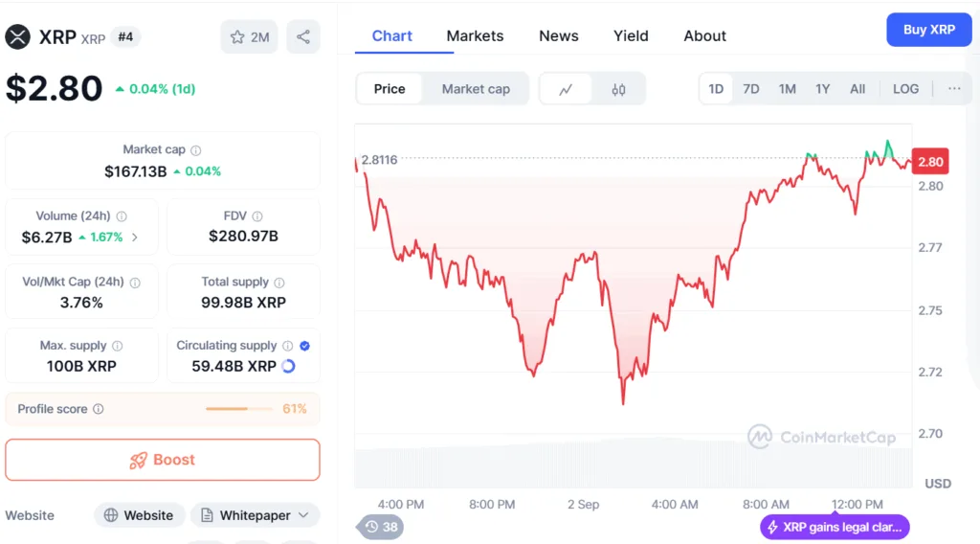Toggle chart to Market cap view
The height and width of the screenshot is (544, 980).
(x=476, y=89)
